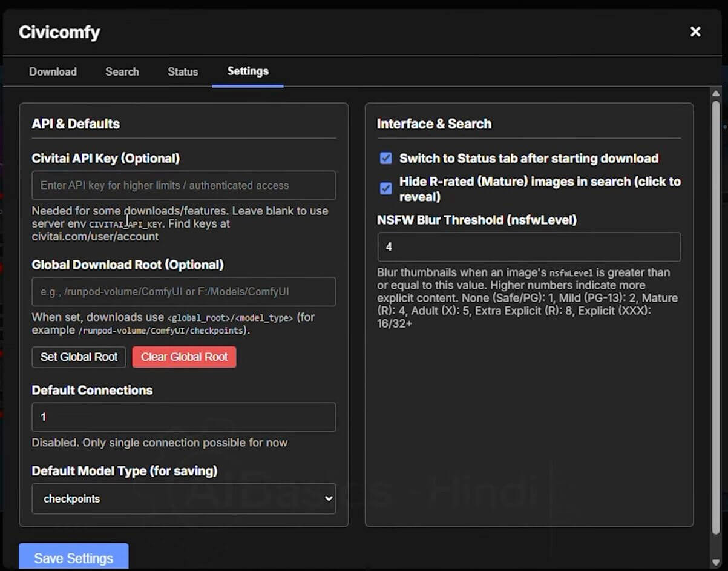728x571 pixels.
Task: Click the '/runpod-volume/ComfyUI/checkpoints' example path text
Action: click(160, 331)
